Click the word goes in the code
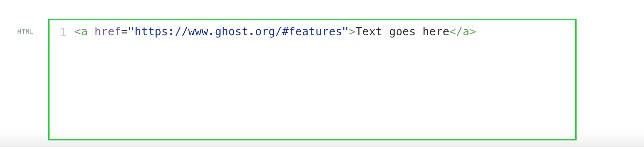The width and height of the screenshot is (644, 147). coord(402,32)
